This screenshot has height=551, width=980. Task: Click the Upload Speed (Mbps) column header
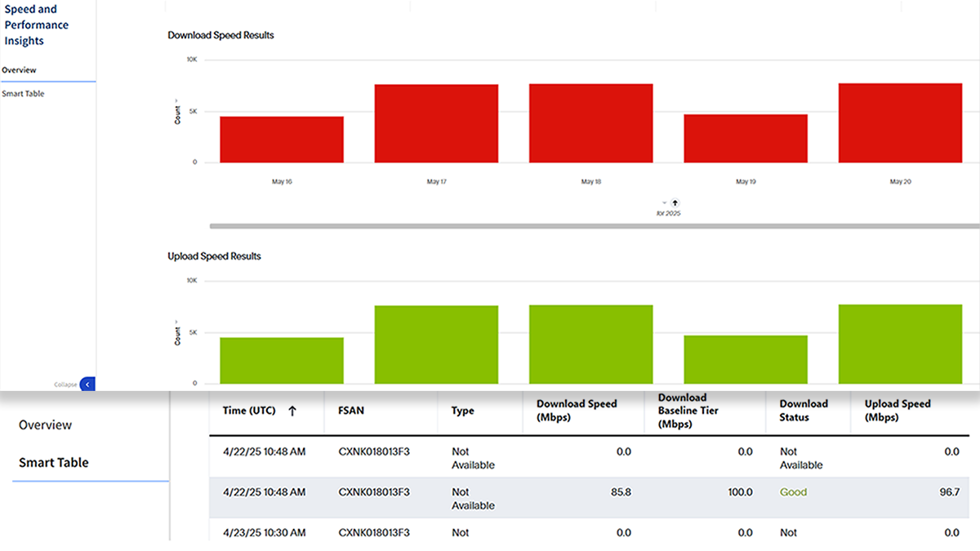click(898, 410)
